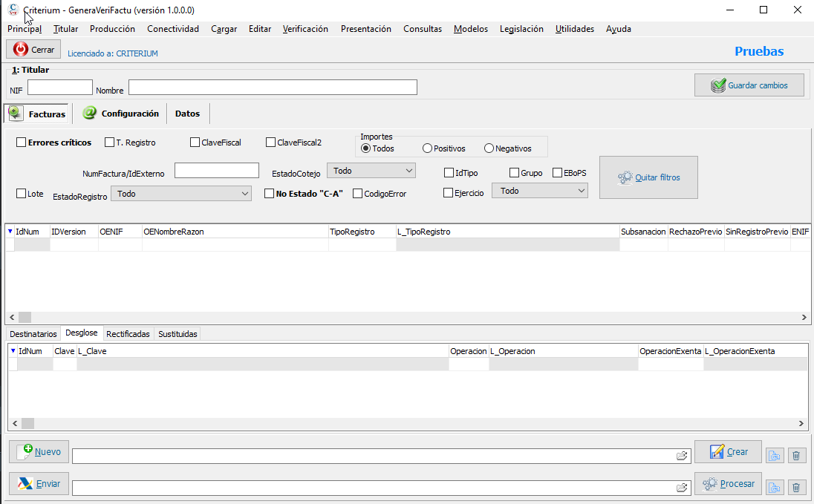Select the Facturas tab

click(36, 114)
